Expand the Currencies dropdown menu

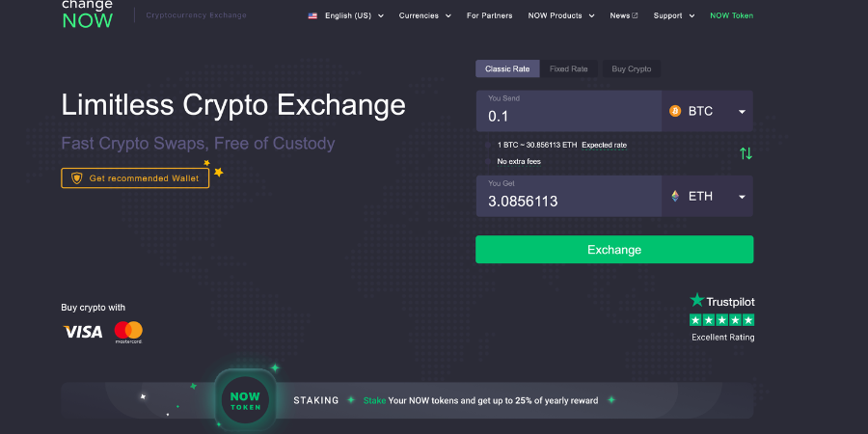[424, 15]
